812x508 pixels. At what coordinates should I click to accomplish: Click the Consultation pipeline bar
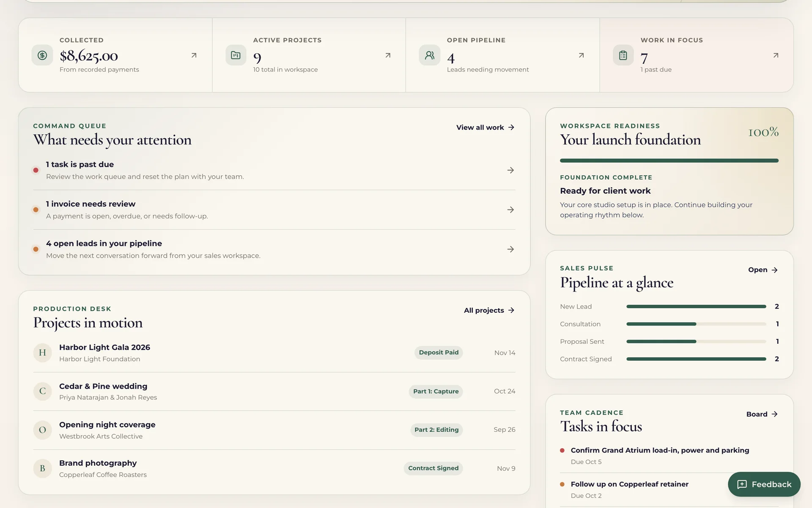696,324
